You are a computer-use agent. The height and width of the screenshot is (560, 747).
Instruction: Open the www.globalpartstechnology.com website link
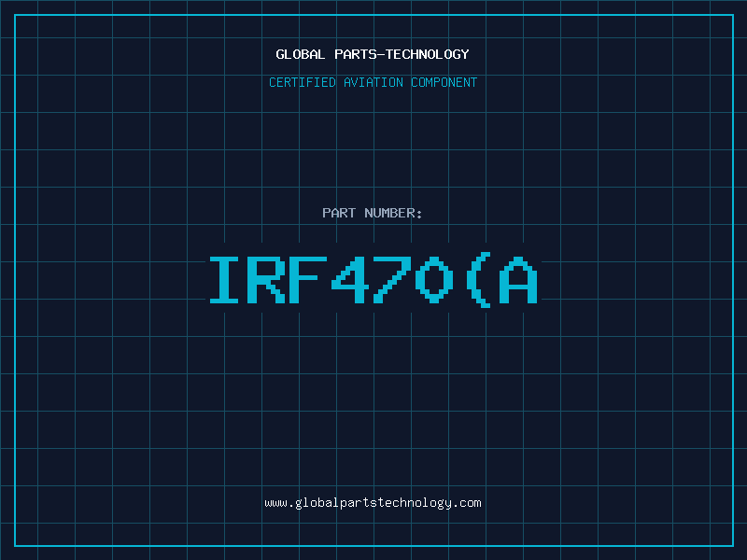[373, 502]
